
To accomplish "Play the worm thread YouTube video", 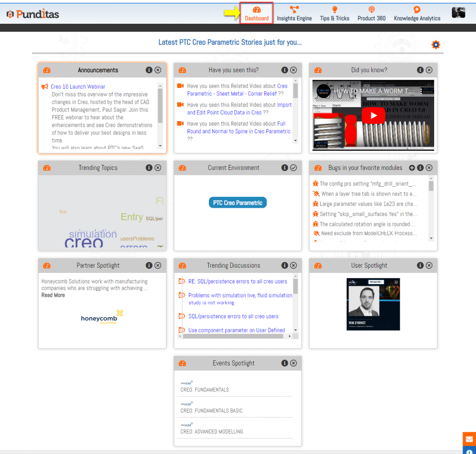I will (374, 115).
